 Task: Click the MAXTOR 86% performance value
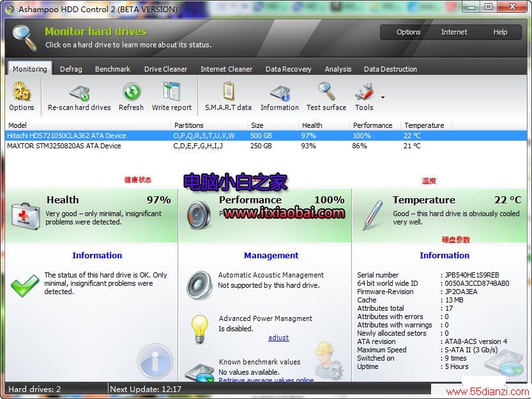[360, 146]
